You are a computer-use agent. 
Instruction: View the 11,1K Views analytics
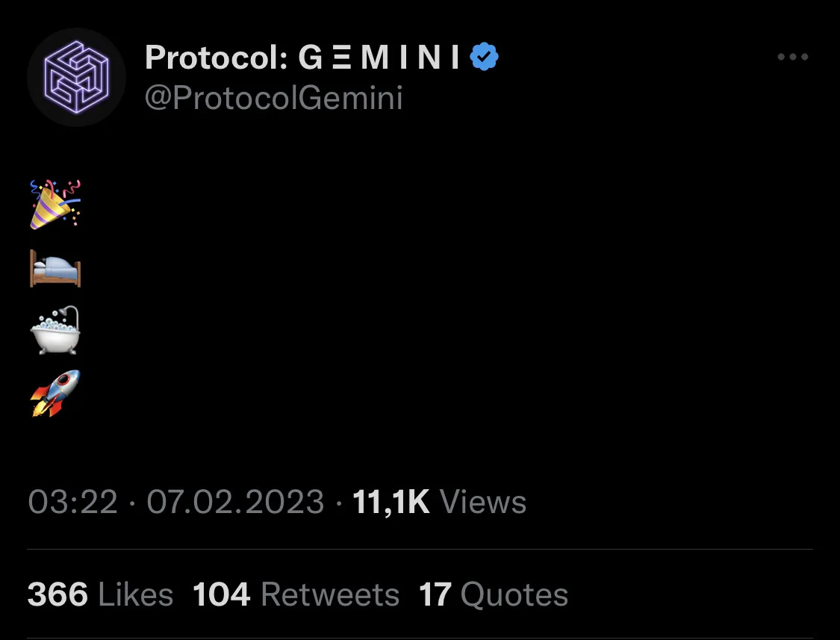click(439, 503)
